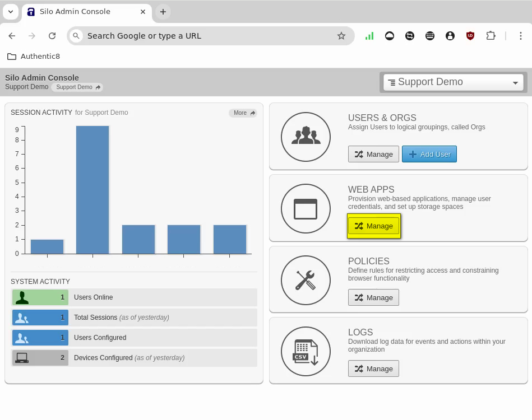
Task: Go forward to next page
Action: click(x=32, y=36)
